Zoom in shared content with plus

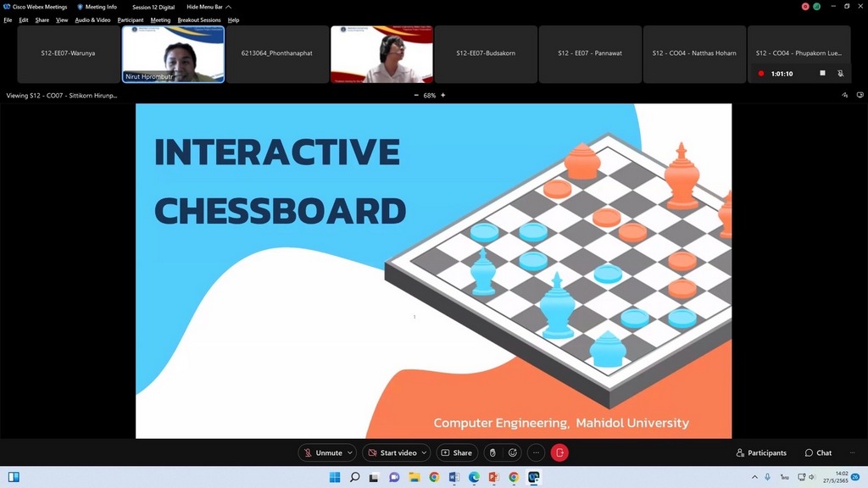tap(442, 96)
